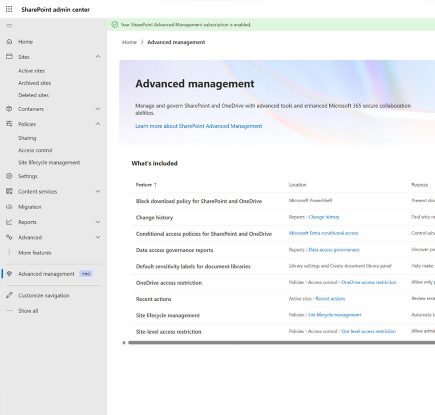Open the Recent actions link

click(x=330, y=299)
